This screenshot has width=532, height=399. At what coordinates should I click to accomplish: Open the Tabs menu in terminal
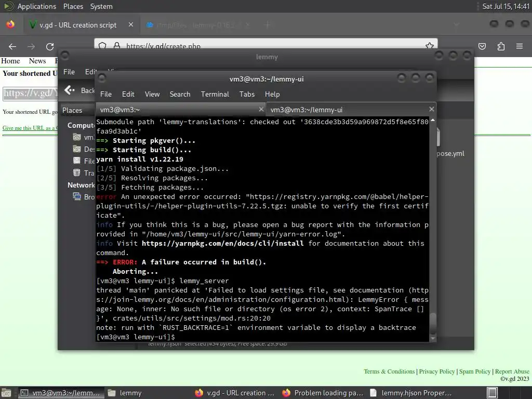tap(247, 95)
